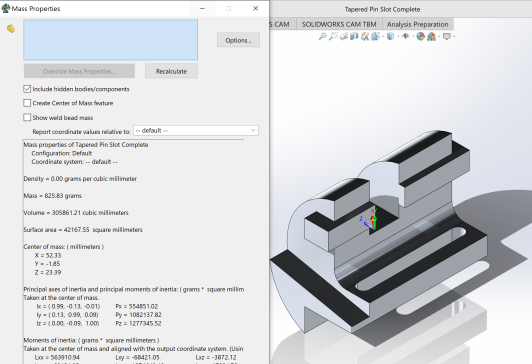The height and width of the screenshot is (364, 532).
Task: Click the Center of mass: (millimeters) heading
Action: (x=64, y=247)
